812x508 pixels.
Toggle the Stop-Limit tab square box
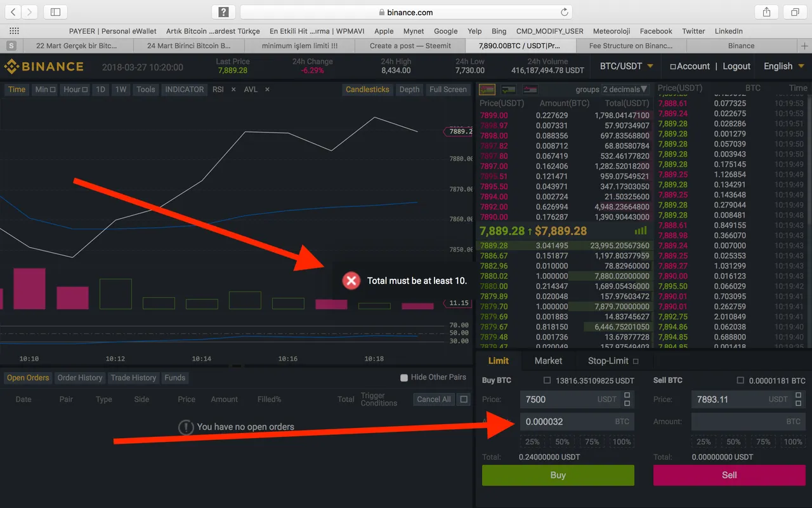(636, 361)
